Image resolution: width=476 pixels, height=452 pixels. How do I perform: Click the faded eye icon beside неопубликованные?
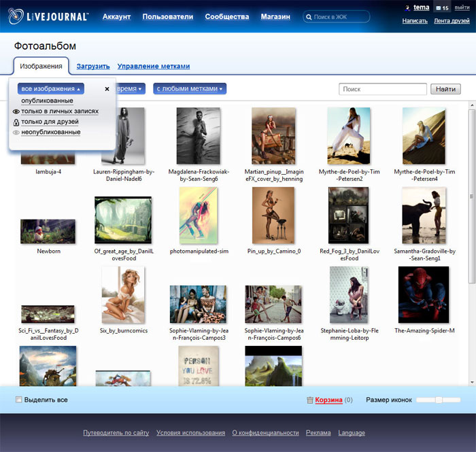16,133
